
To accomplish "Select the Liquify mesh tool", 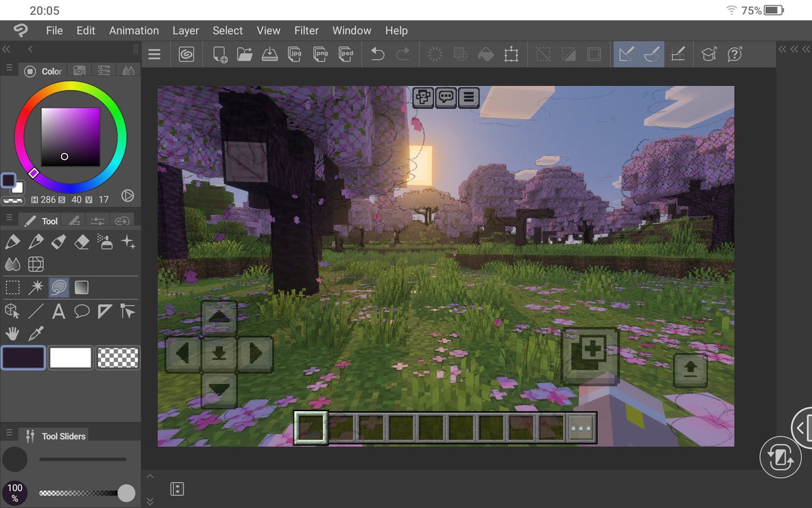I will coord(35,264).
